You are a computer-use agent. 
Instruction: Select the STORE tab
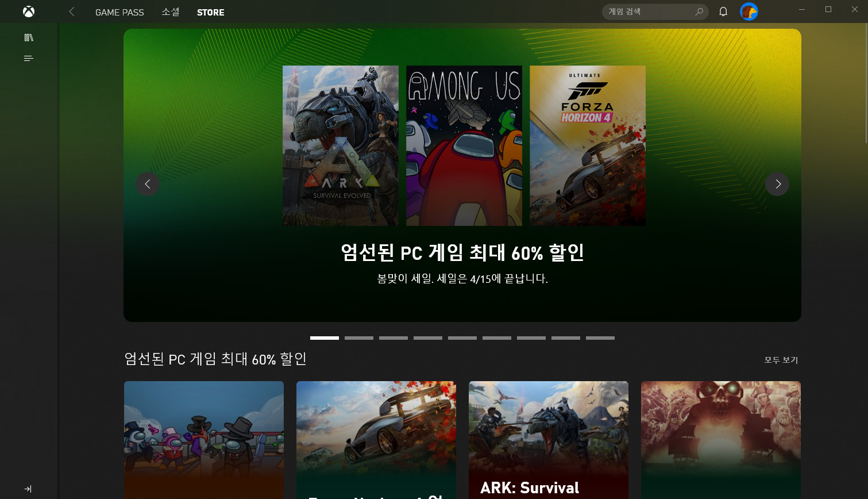point(211,12)
